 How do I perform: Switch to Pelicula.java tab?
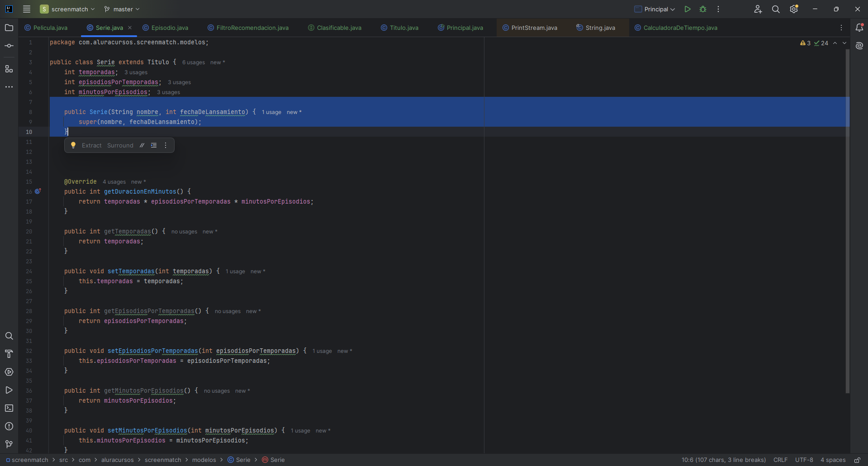46,28
